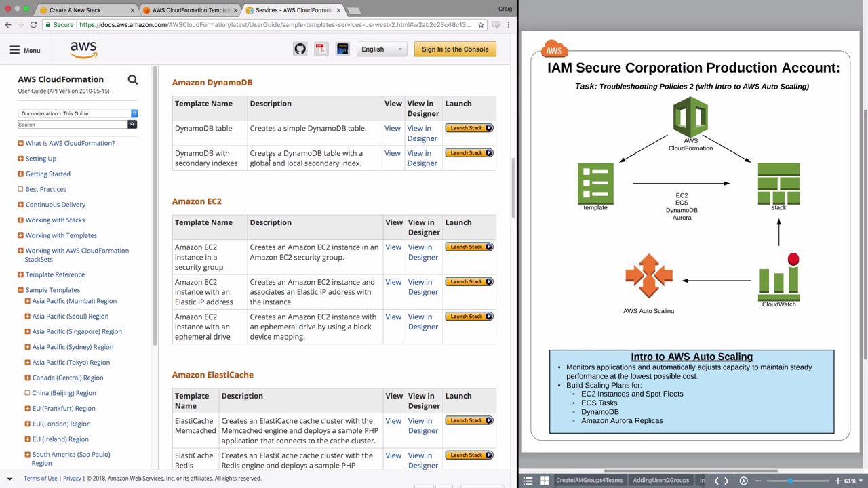Click the cast extension icon in the toolbar
The height and width of the screenshot is (488, 868).
coord(496,25)
